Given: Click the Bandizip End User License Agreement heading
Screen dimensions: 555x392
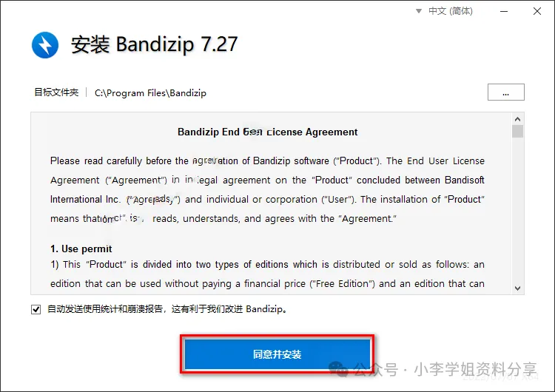Looking at the screenshot, I should 267,132.
